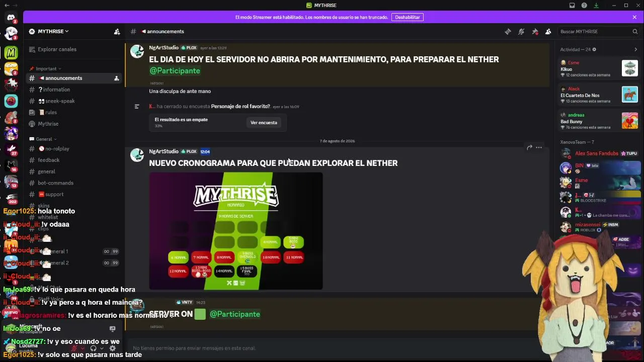This screenshot has height=362, width=644.
Task: Click Personaje de rol favorito poll title
Action: [240, 107]
